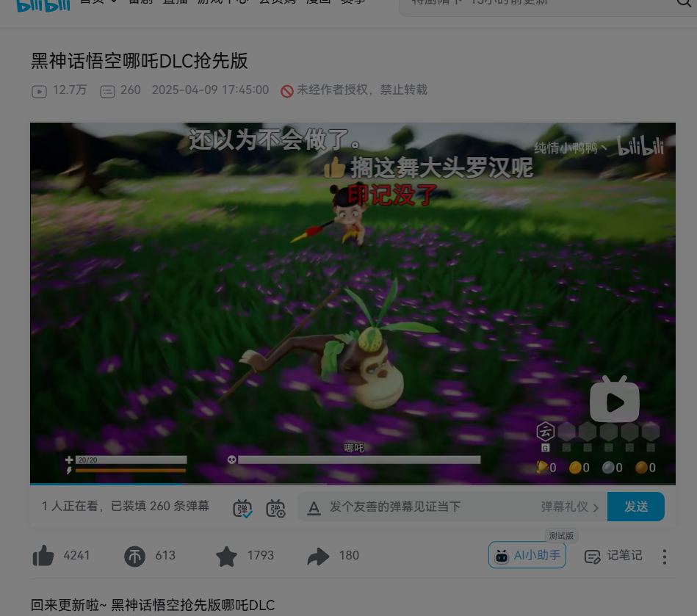Open 弹幕礼仪 etiquette link
Viewport: 697px width, 616px height.
pos(569,507)
